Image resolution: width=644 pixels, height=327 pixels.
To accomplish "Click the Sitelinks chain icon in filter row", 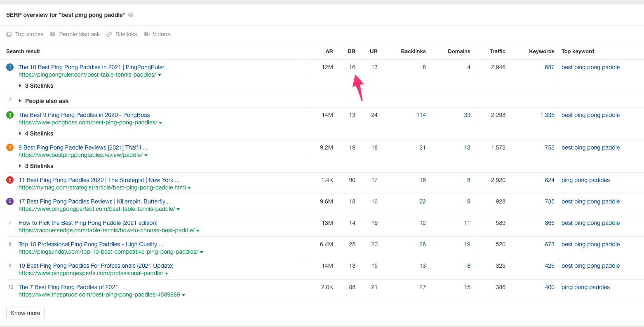I will pos(109,34).
